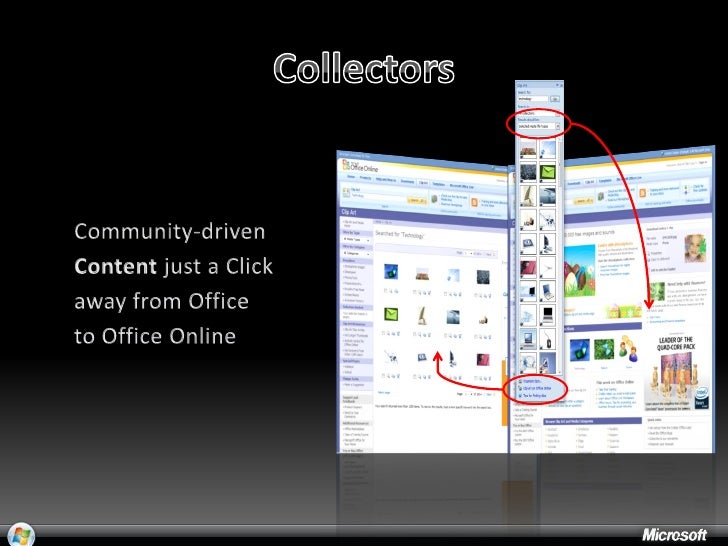Screen dimensions: 728x546
Task: Open Media Types filter dropdown in left browser
Action: 357,240
